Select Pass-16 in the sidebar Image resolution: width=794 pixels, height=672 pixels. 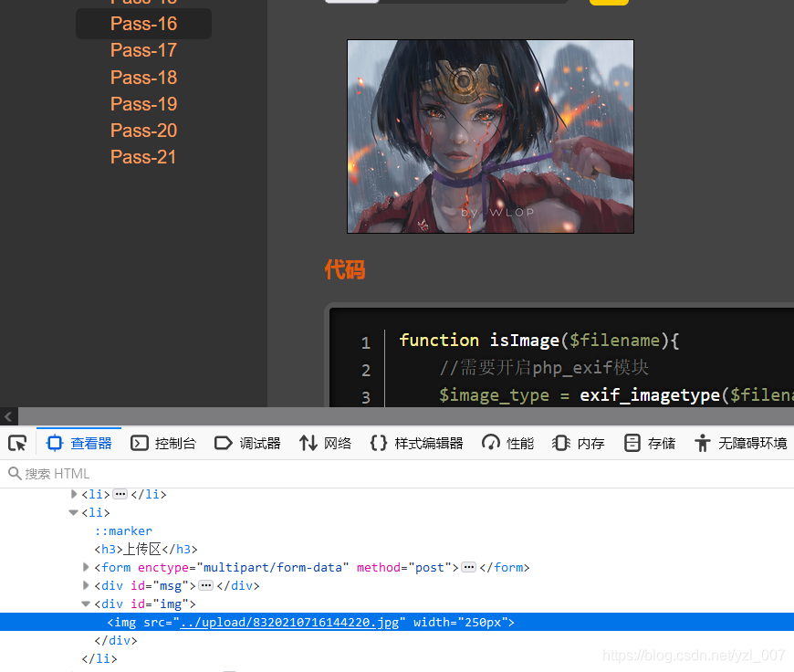(x=144, y=24)
